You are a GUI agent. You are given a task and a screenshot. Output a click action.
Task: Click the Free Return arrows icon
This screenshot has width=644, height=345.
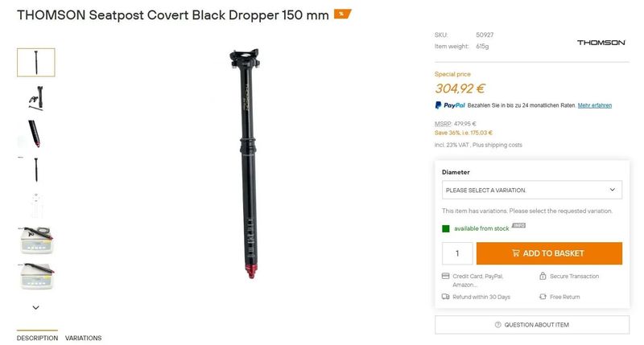(543, 297)
